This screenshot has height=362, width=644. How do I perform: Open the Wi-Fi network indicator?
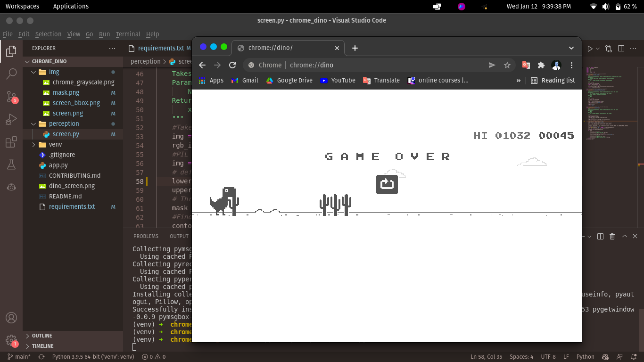594,6
